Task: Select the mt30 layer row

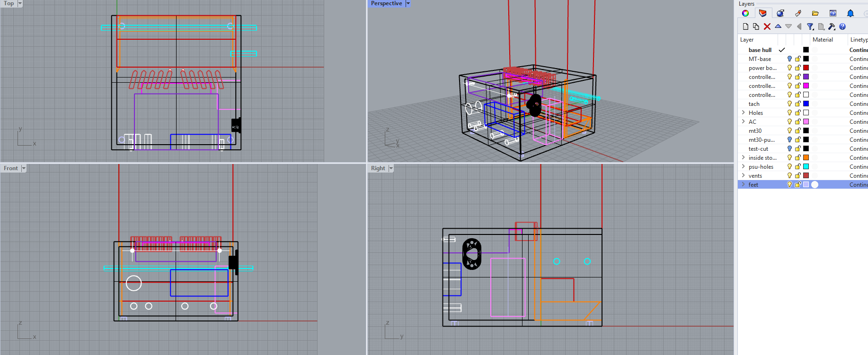Action: click(x=755, y=131)
